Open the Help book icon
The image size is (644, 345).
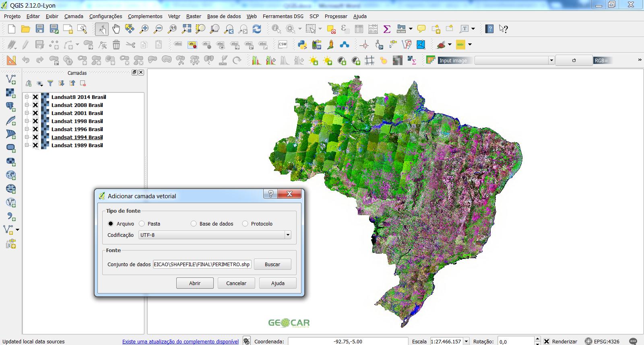point(489,29)
